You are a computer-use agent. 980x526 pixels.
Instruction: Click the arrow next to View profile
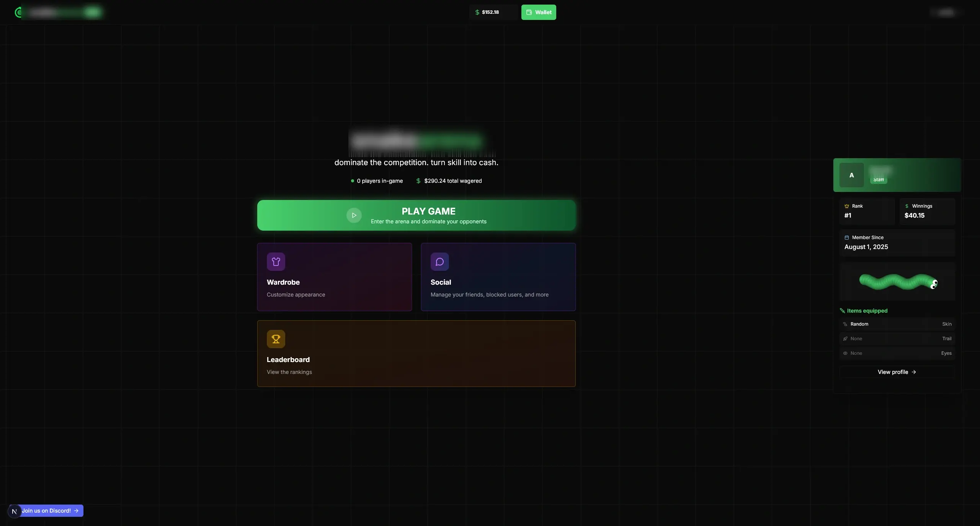(x=914, y=372)
